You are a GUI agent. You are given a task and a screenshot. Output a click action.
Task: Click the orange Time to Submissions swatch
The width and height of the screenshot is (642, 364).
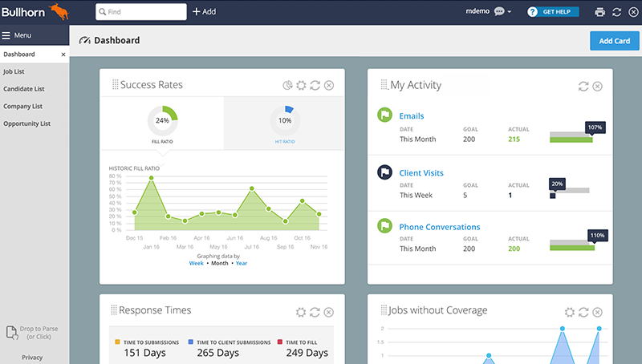117,342
